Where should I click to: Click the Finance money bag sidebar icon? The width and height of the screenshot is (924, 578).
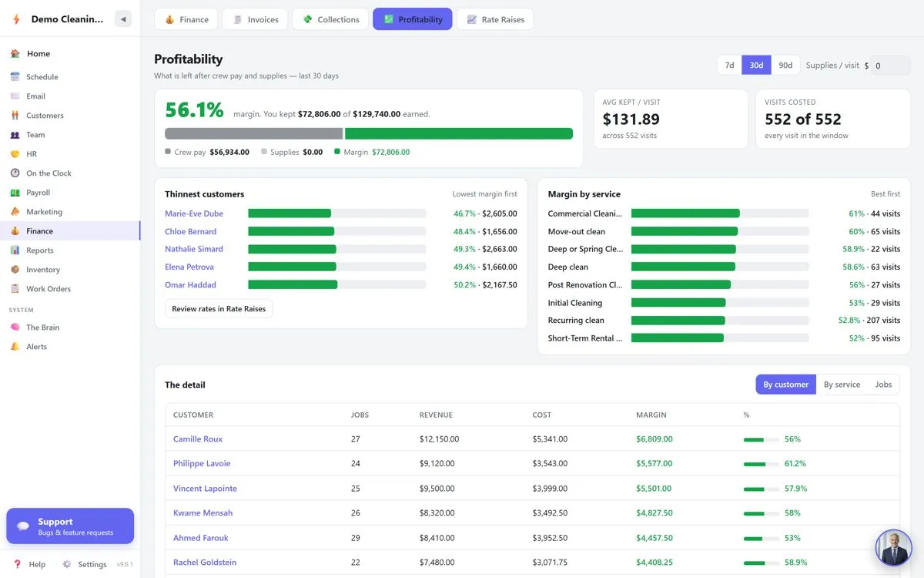(x=15, y=231)
